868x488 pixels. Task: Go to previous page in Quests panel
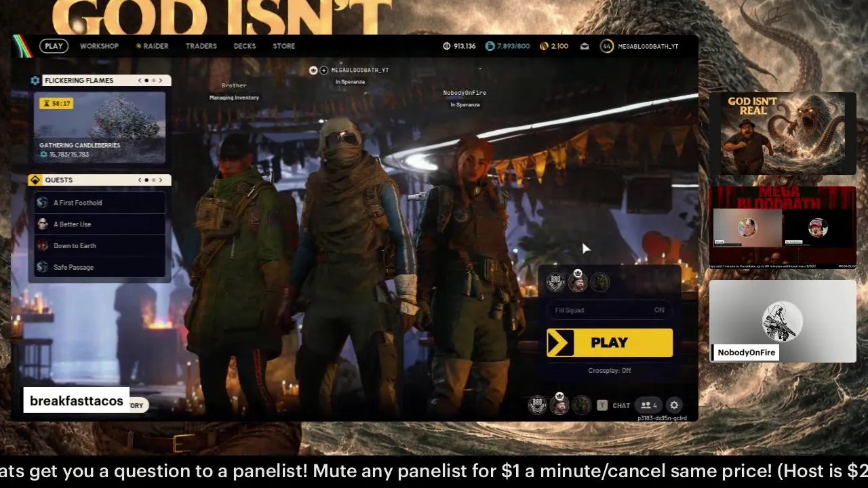140,180
